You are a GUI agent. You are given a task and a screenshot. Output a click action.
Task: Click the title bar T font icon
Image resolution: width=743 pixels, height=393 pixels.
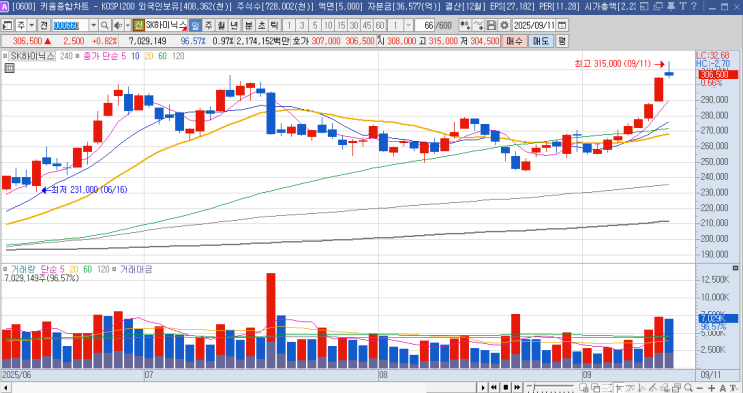[683, 6]
